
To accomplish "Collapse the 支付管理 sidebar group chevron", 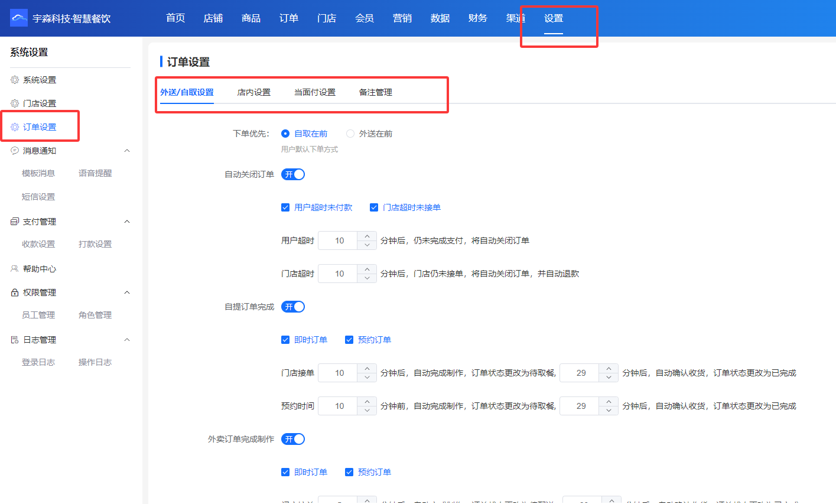I will click(127, 222).
